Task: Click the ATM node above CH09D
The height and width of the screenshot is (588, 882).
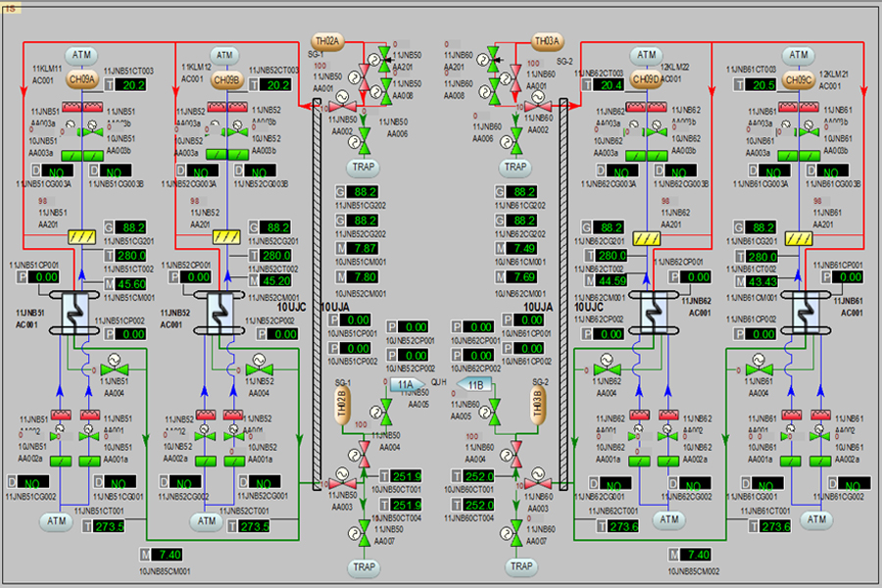Action: pos(647,55)
